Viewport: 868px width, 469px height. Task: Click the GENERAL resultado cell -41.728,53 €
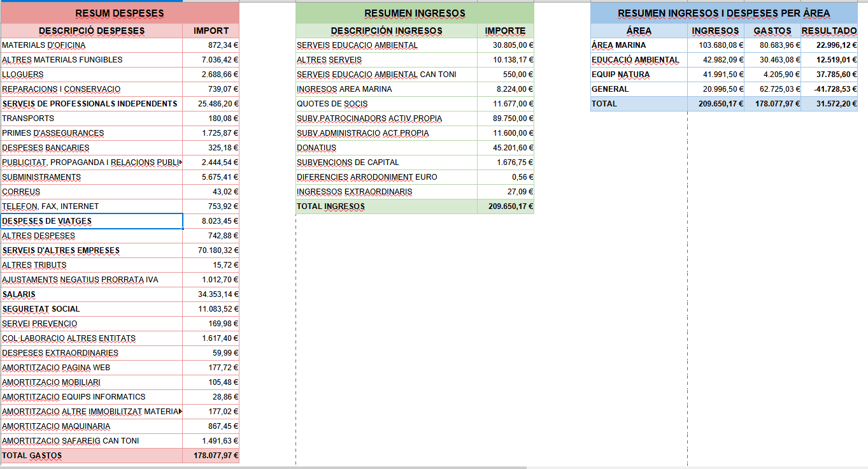[x=829, y=89]
